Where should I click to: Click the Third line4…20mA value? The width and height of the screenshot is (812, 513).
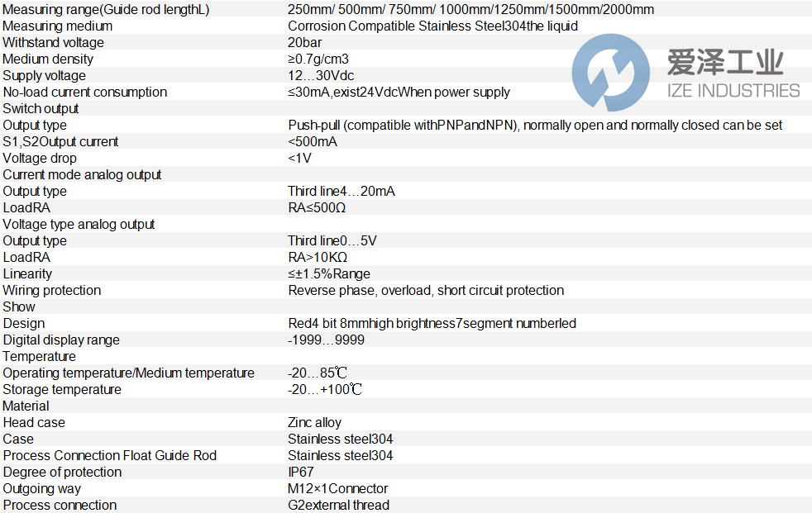pyautogui.click(x=342, y=192)
